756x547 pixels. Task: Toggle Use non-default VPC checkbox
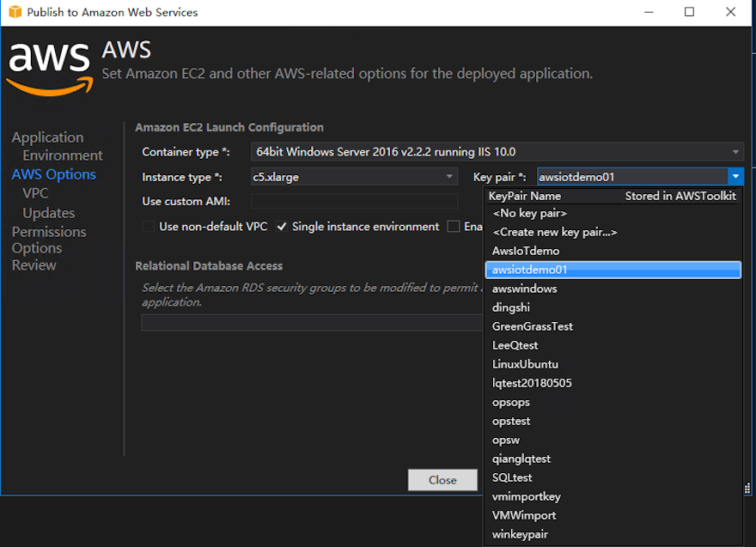click(149, 227)
